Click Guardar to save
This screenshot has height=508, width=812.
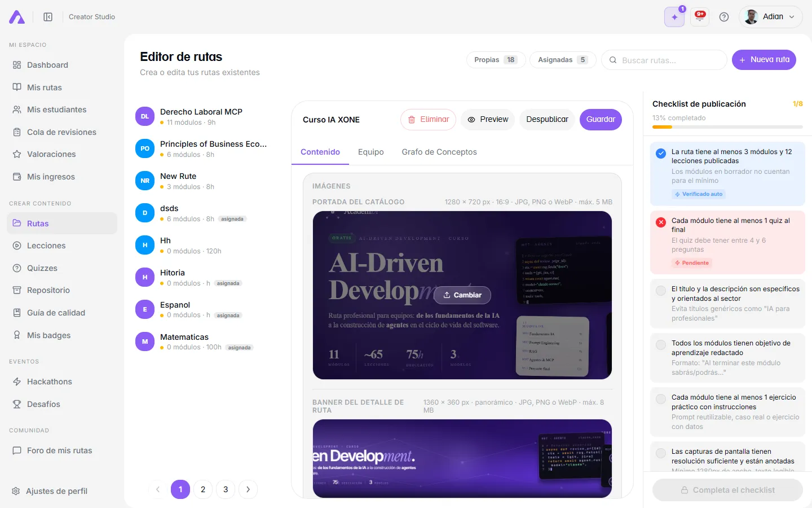pos(601,120)
